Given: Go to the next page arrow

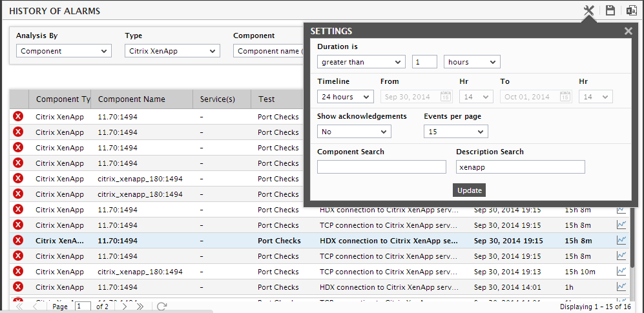Looking at the screenshot, I should (125, 307).
